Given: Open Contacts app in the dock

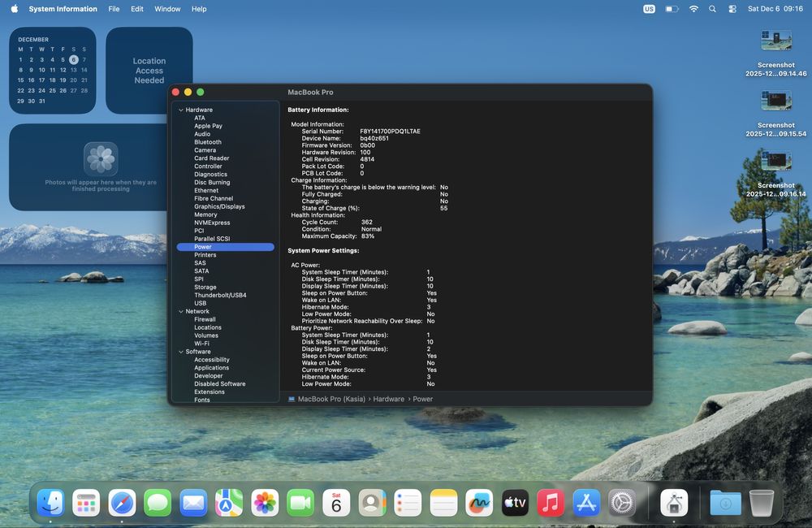Looking at the screenshot, I should click(372, 503).
